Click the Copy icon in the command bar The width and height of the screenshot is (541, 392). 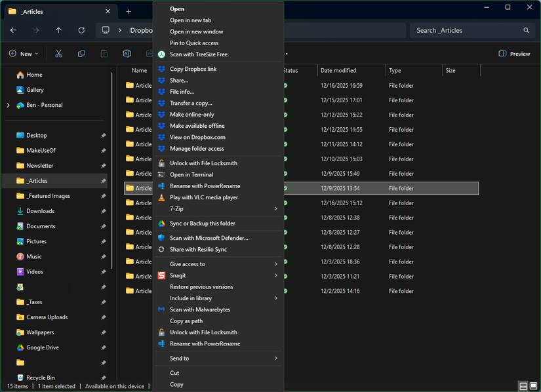tap(81, 54)
